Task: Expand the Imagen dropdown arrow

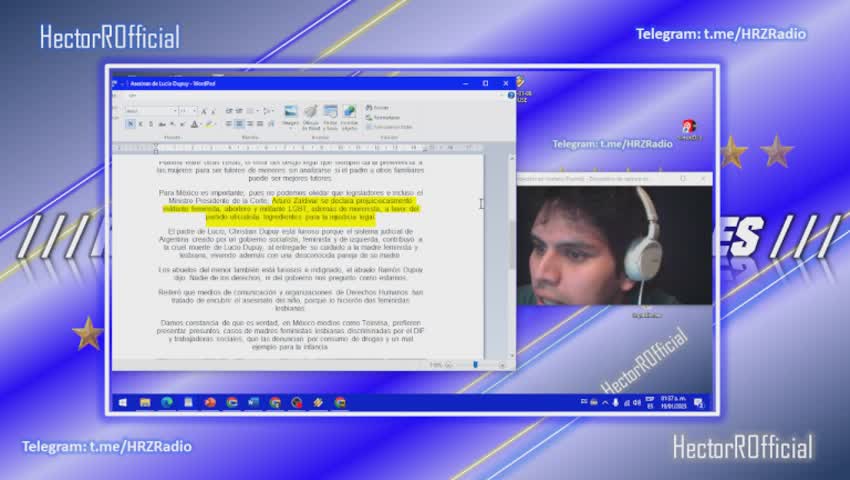Action: (x=291, y=129)
